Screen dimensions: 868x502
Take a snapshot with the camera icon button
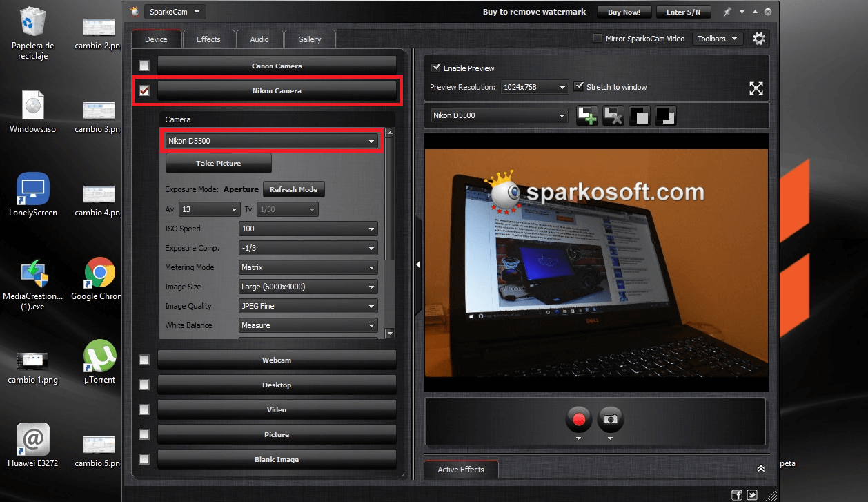click(x=610, y=418)
